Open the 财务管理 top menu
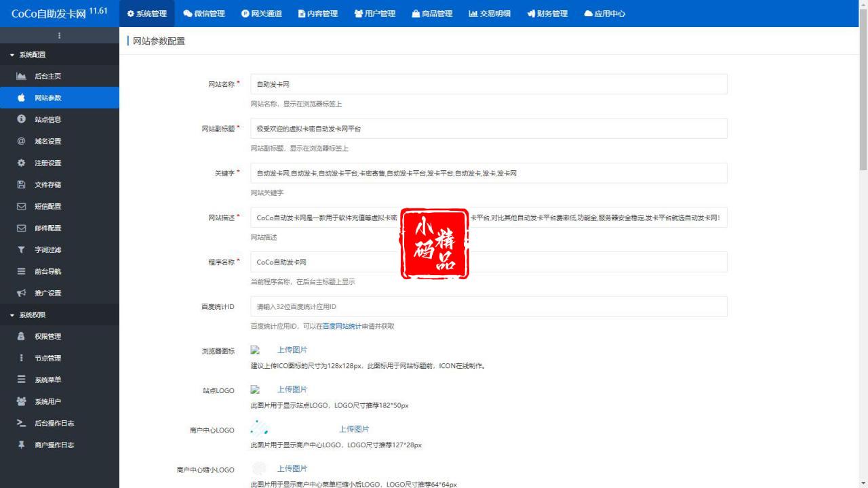The width and height of the screenshot is (868, 488). (x=547, y=14)
